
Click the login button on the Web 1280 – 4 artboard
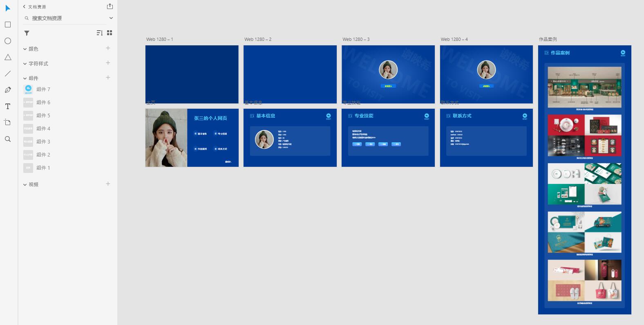point(486,86)
